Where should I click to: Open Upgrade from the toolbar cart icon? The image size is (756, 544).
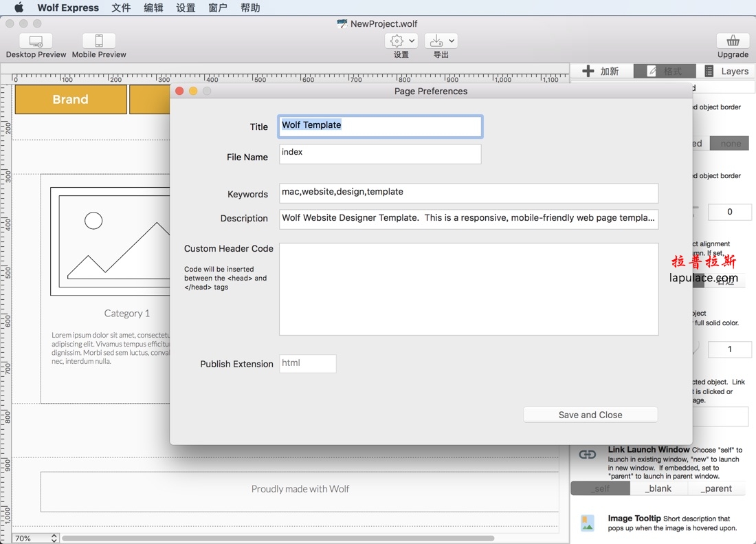733,43
